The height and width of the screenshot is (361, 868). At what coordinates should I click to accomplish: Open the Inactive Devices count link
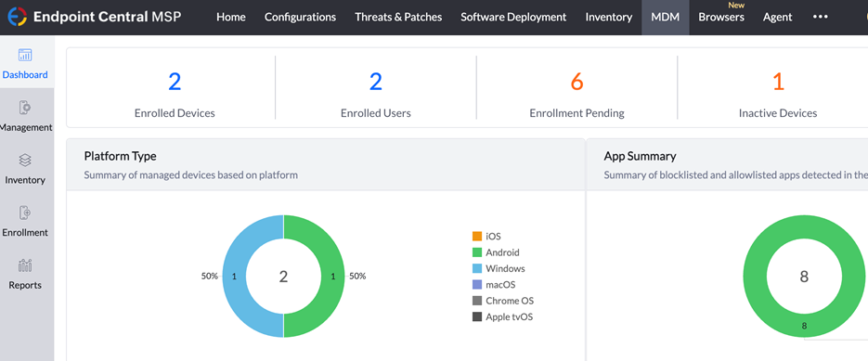tap(778, 82)
